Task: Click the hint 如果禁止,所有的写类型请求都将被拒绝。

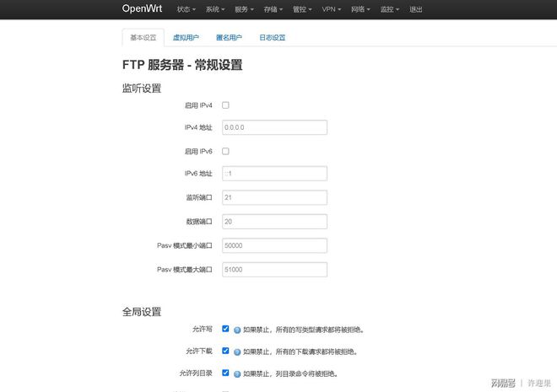Action: pos(304,330)
